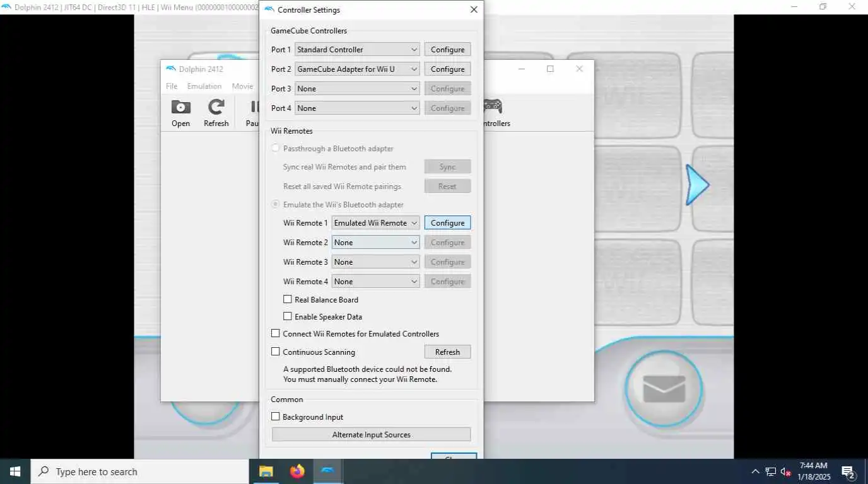The width and height of the screenshot is (868, 484).
Task: Open the notification center icon
Action: [848, 472]
